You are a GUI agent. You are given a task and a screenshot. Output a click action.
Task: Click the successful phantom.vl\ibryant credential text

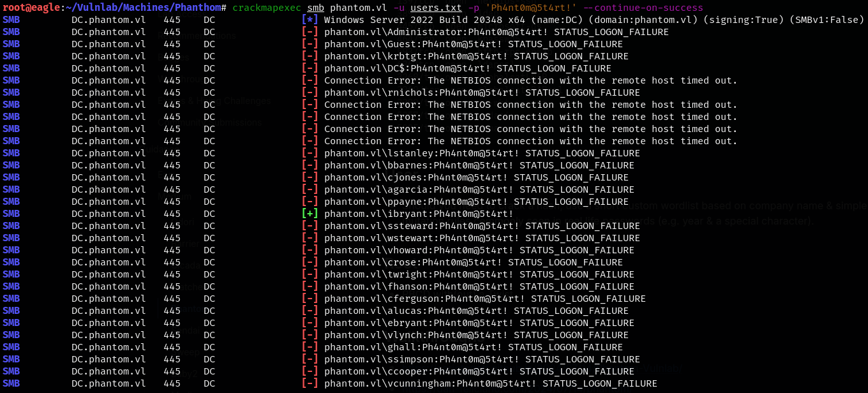[419, 214]
